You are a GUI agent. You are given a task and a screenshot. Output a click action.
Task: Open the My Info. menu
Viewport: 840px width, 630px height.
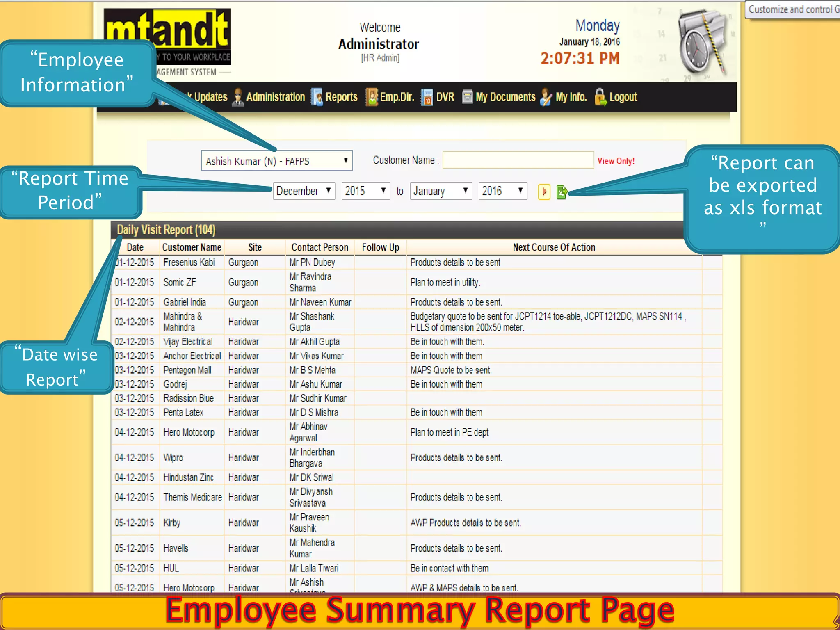[x=571, y=97]
